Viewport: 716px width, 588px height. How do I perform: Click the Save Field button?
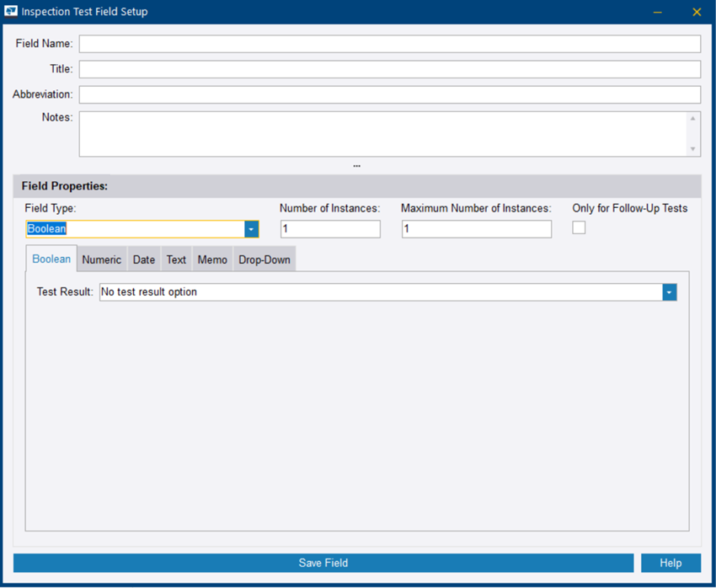point(323,563)
